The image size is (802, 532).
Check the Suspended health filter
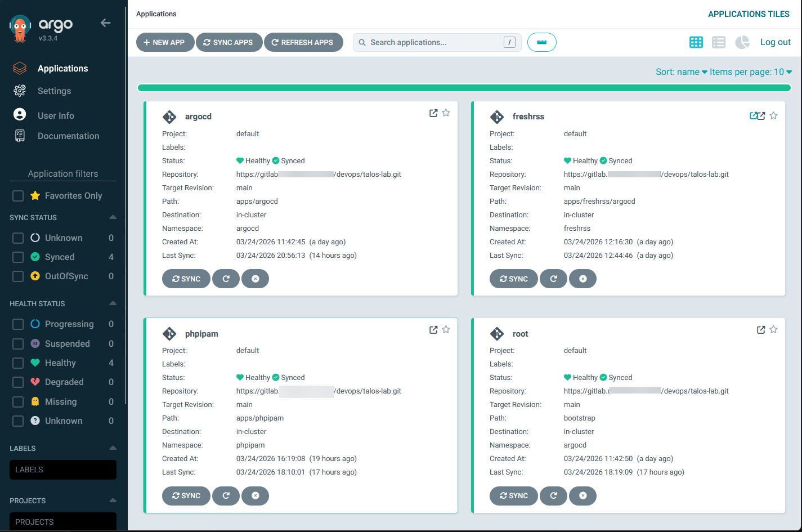[x=18, y=344]
